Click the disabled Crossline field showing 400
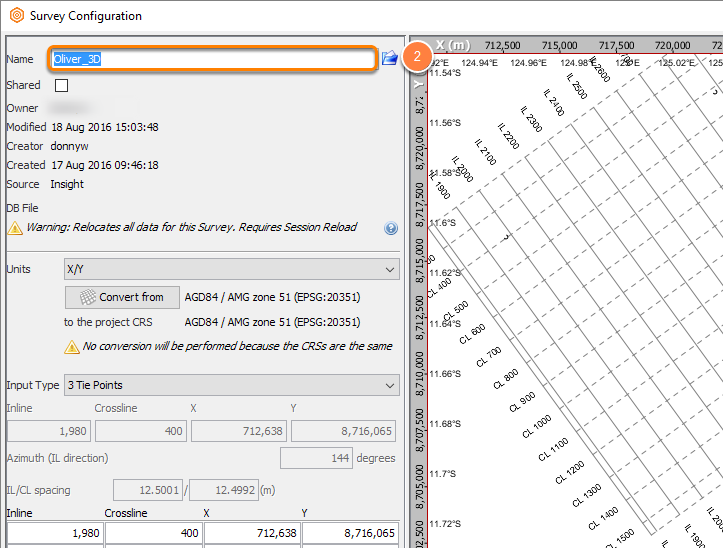Image resolution: width=723 pixels, height=548 pixels. click(141, 431)
